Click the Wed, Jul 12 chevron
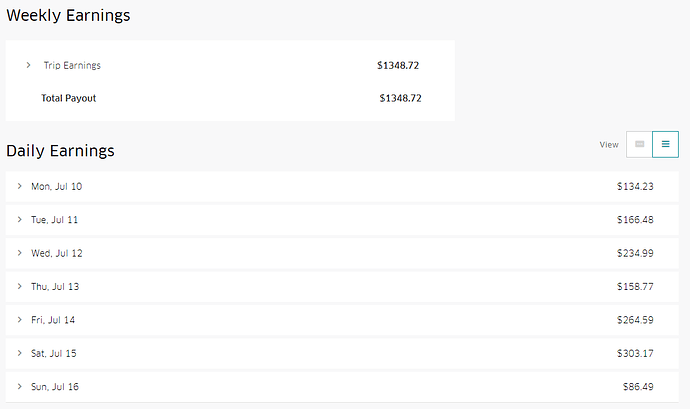Screen dimensions: 690x409 tap(19, 253)
